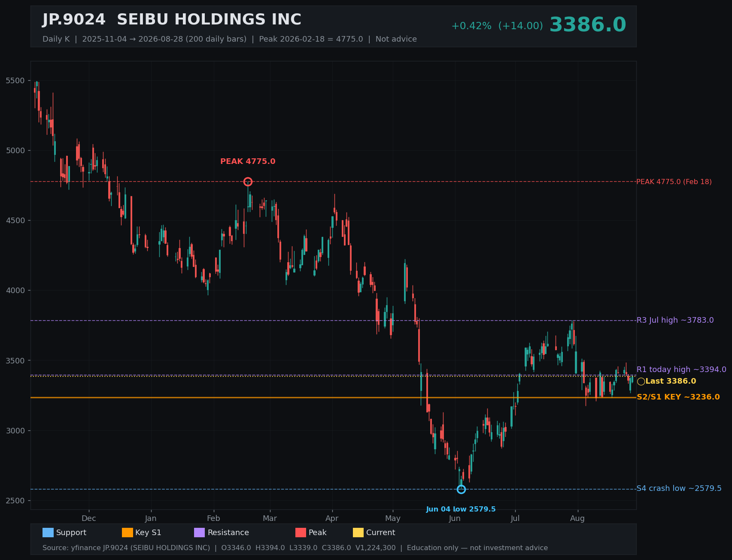Click the 'Key S1' legend label
Image resolution: width=732 pixels, height=560 pixels.
point(149,533)
